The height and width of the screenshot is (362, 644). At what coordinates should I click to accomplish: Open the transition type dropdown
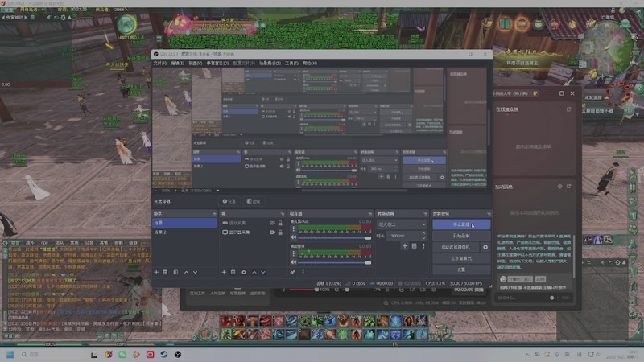pyautogui.click(x=402, y=224)
